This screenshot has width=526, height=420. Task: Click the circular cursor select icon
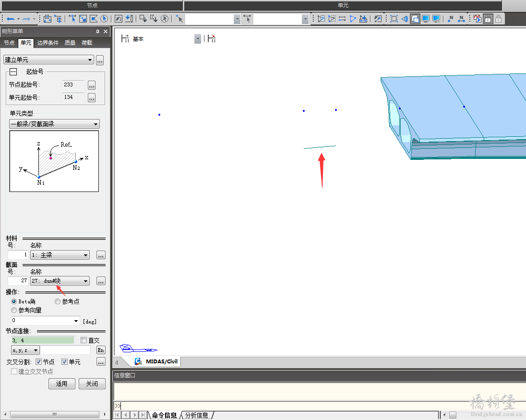click(104, 19)
